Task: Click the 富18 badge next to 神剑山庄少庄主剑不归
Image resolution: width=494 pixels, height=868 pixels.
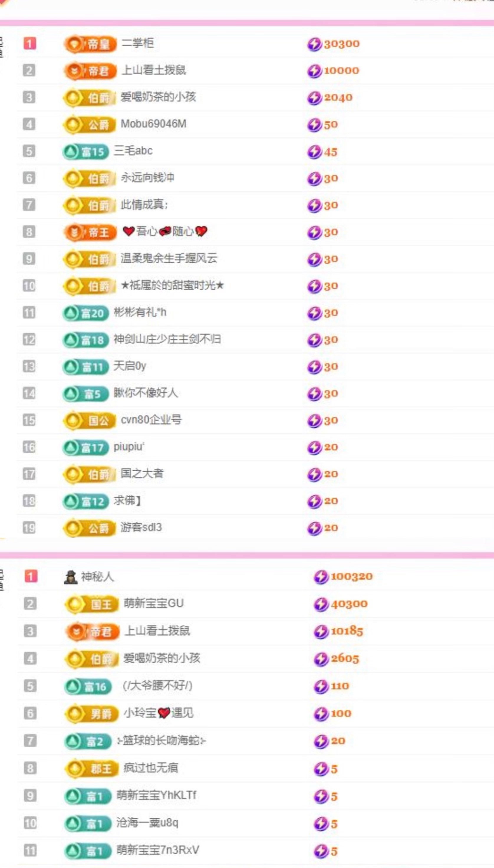Action: [x=86, y=340]
